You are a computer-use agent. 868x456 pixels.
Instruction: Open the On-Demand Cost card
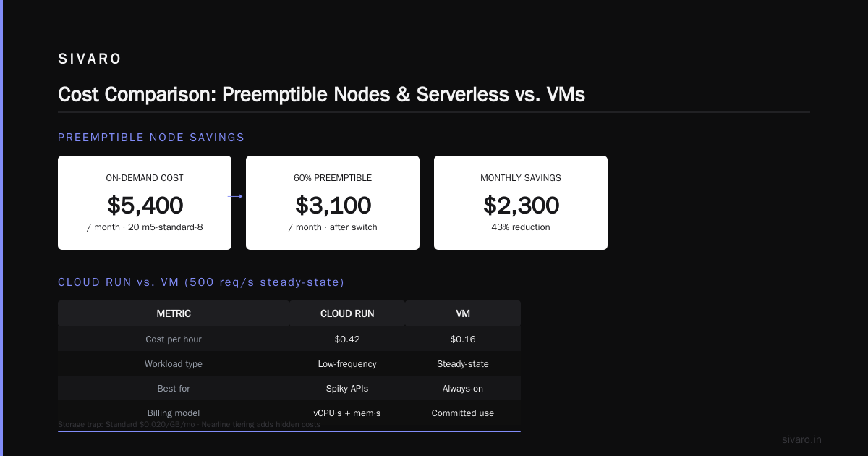145,203
